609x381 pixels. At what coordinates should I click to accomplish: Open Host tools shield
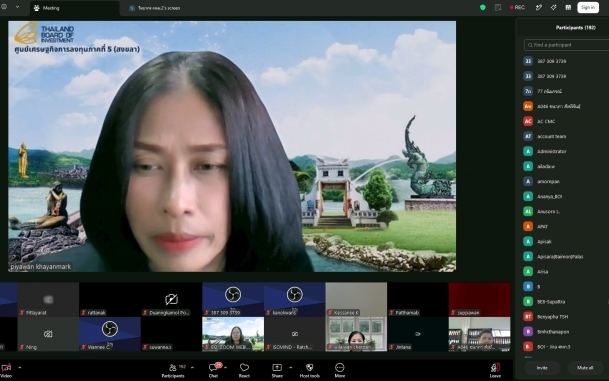[x=310, y=370]
